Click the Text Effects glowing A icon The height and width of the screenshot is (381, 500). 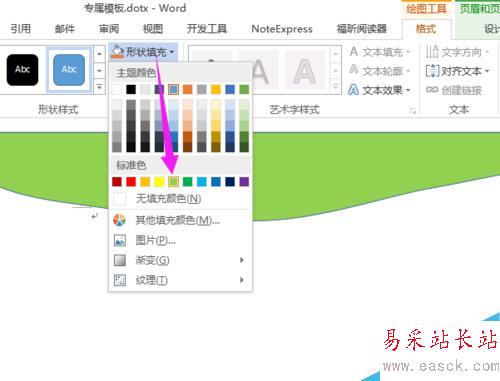354,90
